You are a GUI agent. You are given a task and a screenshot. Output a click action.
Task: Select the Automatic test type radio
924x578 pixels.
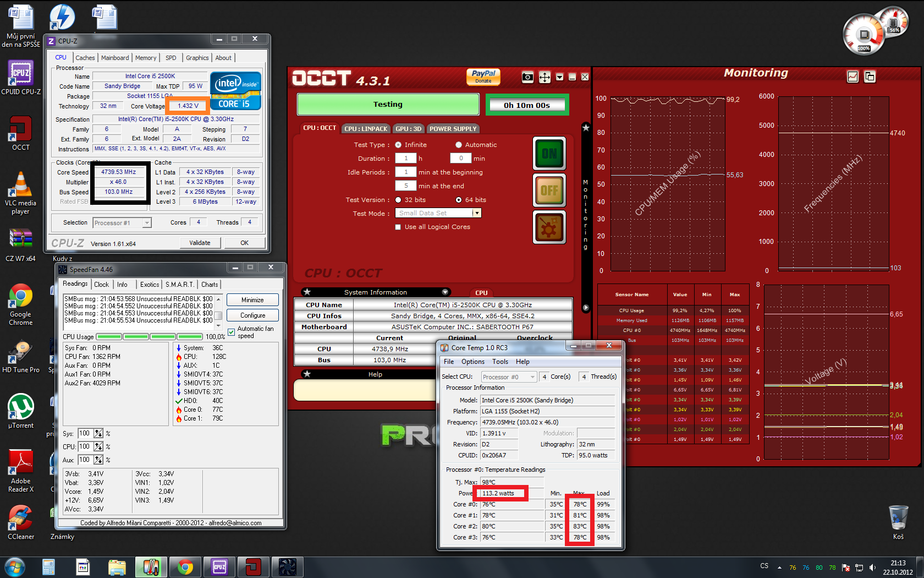(x=459, y=145)
